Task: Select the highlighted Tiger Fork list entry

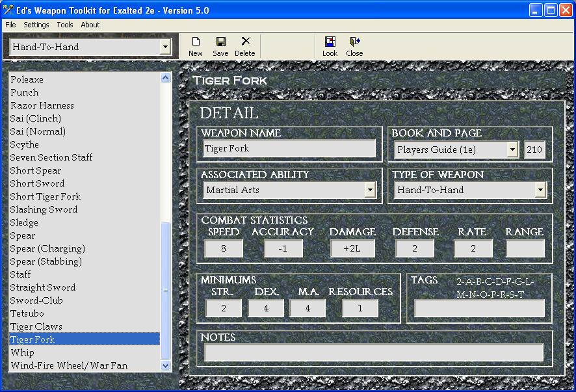Action: coord(85,339)
